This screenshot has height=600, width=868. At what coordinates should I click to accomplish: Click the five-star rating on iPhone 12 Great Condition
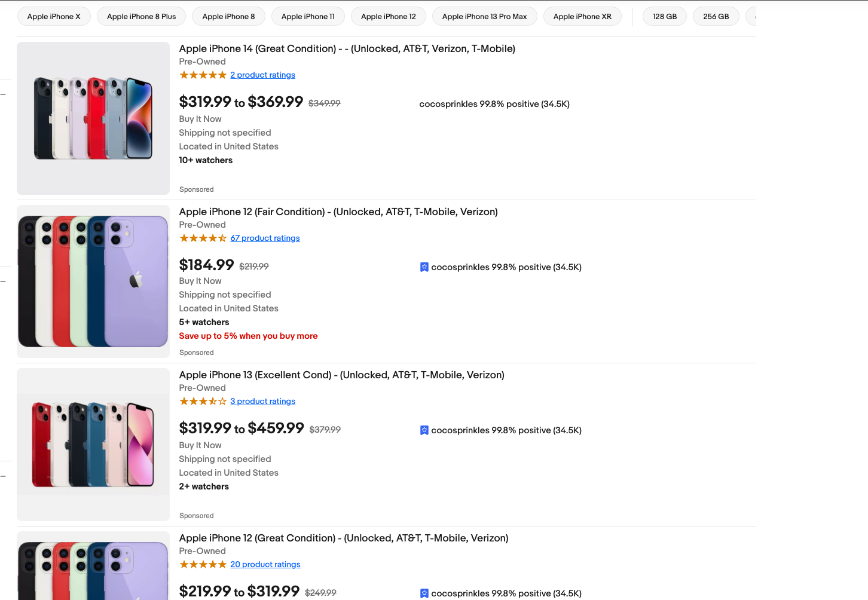(x=203, y=564)
